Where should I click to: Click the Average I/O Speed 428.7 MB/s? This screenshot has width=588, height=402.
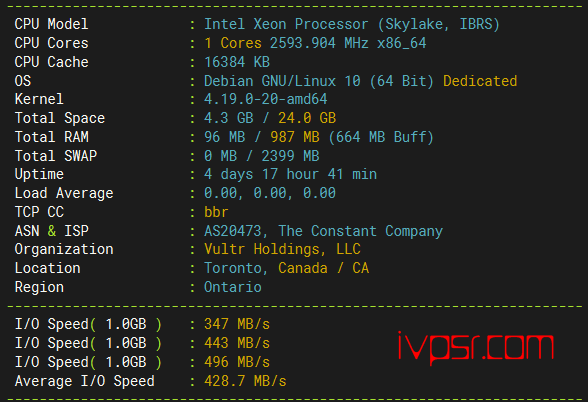[245, 381]
